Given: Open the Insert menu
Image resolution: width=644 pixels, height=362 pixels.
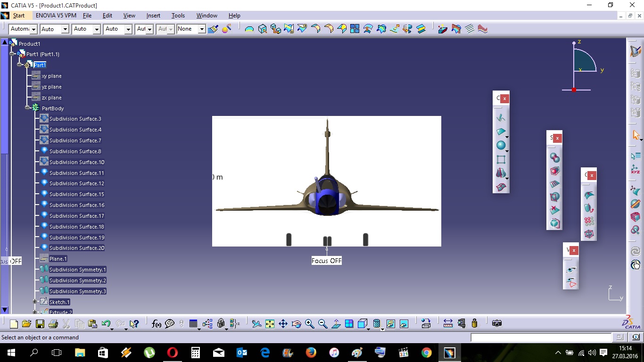Looking at the screenshot, I should 153,16.
